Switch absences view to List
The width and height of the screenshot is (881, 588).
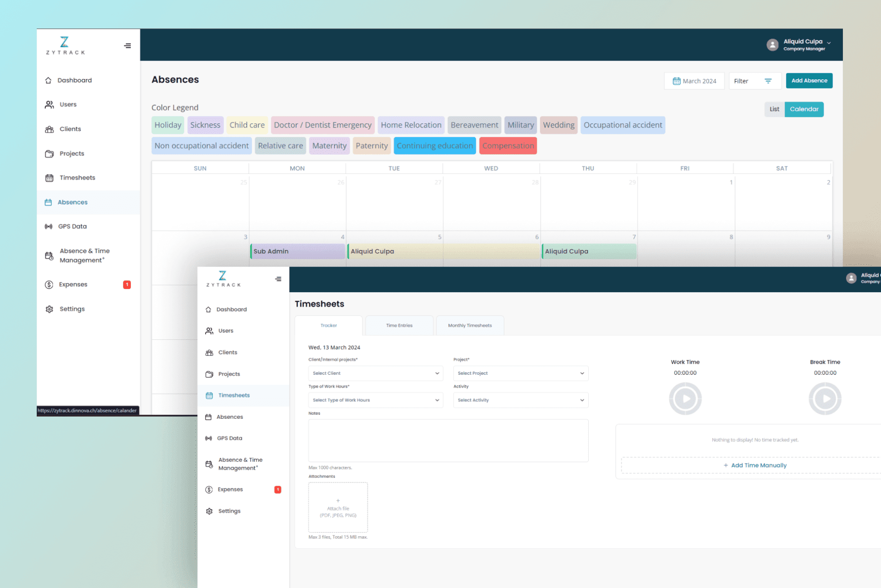click(774, 109)
